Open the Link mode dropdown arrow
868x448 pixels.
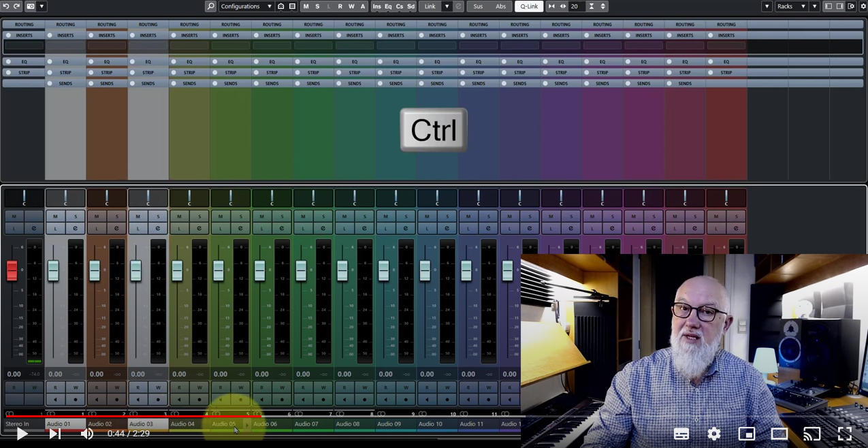447,6
